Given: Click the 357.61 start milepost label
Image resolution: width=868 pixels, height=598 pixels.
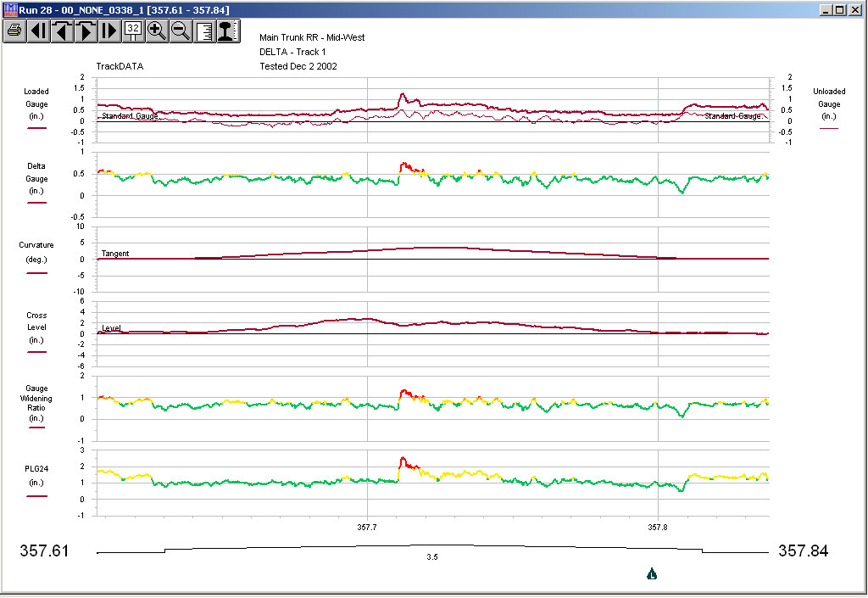Looking at the screenshot, I should click(x=43, y=551).
